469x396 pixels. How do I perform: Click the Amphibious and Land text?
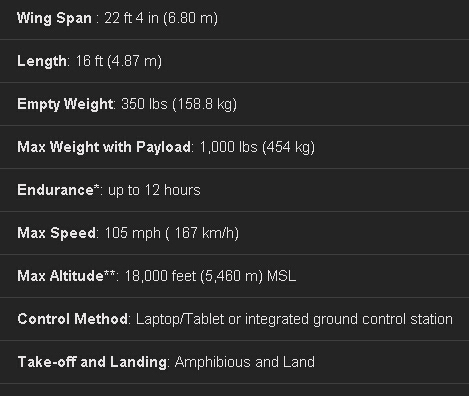pos(245,362)
